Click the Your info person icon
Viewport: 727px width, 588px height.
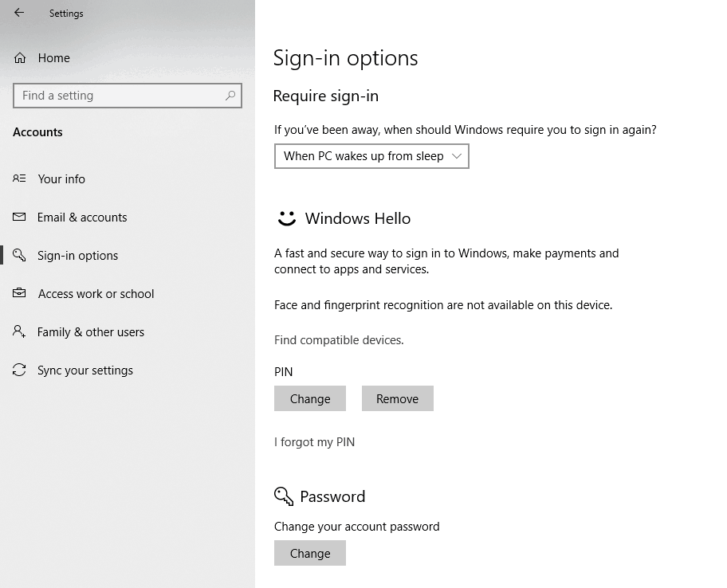tap(19, 178)
